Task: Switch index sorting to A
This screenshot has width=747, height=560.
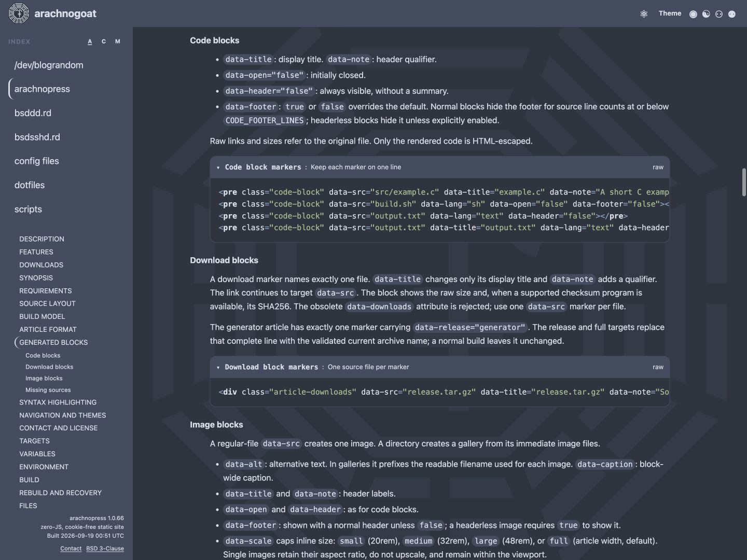Action: coord(90,41)
